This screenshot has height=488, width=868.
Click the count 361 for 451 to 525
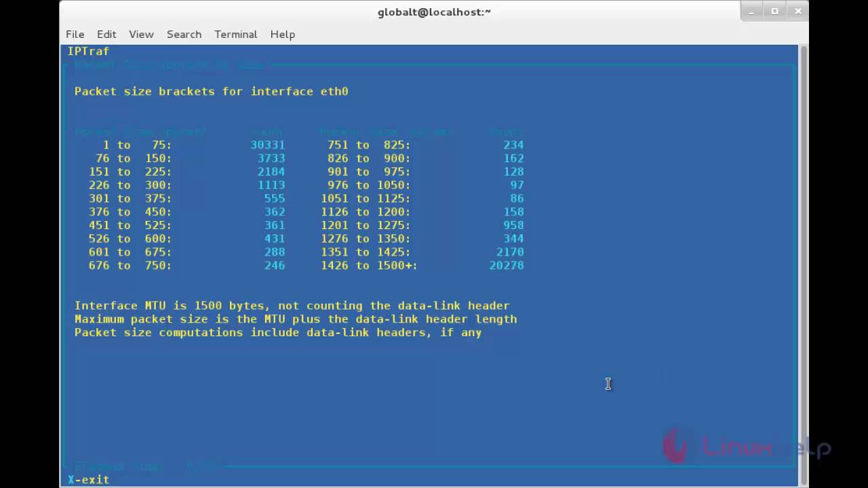pos(275,225)
